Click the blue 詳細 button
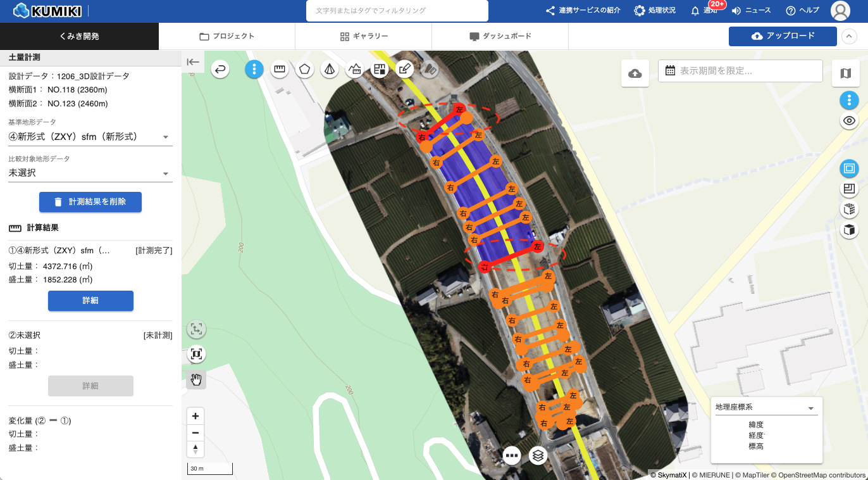 [90, 301]
